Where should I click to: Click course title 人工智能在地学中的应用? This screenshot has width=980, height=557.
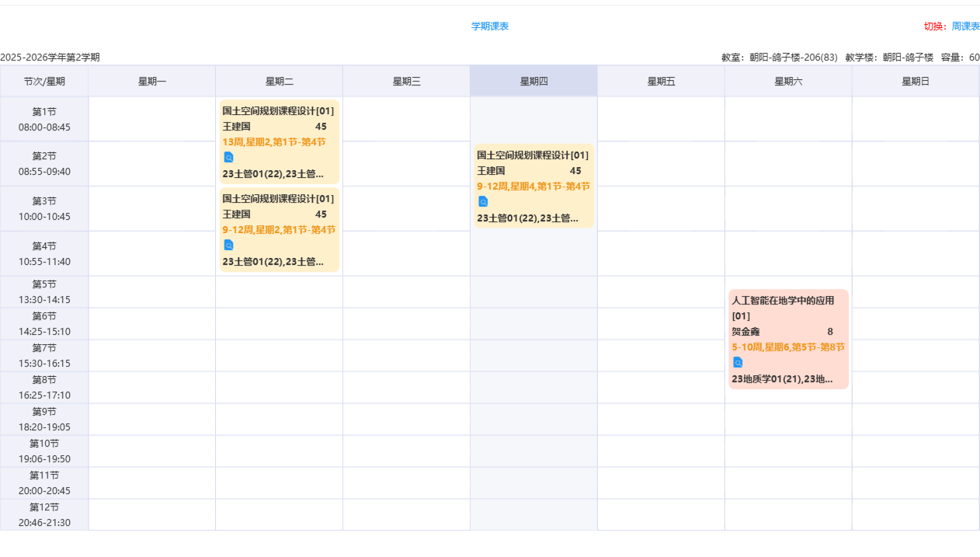(x=788, y=301)
